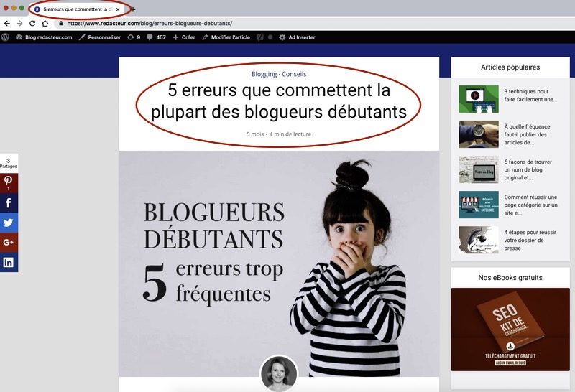Screen dimensions: 575x392
Task: Open Personnaliser in the admin bar
Action: (x=99, y=37)
